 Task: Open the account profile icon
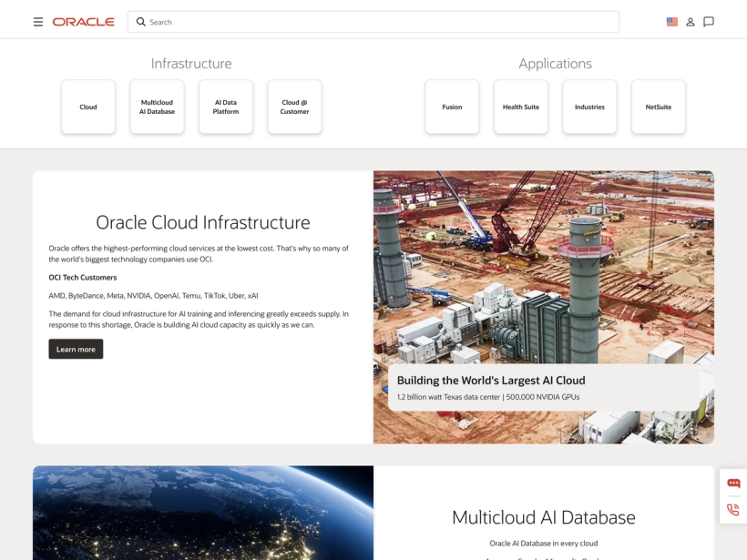pos(690,22)
